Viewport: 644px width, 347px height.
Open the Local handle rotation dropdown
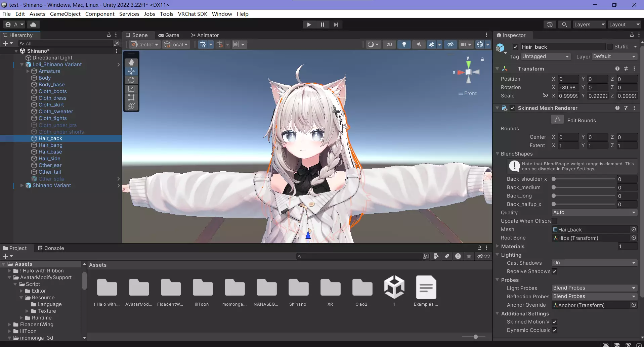(x=176, y=44)
